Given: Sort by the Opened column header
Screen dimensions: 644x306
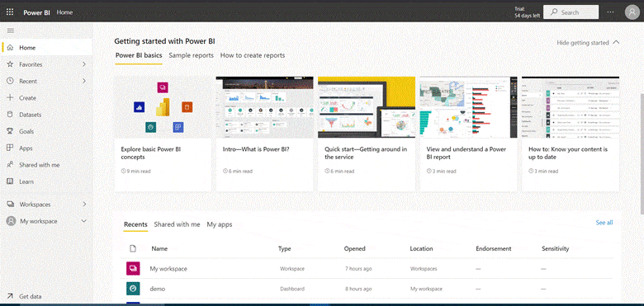Looking at the screenshot, I should pyautogui.click(x=354, y=248).
